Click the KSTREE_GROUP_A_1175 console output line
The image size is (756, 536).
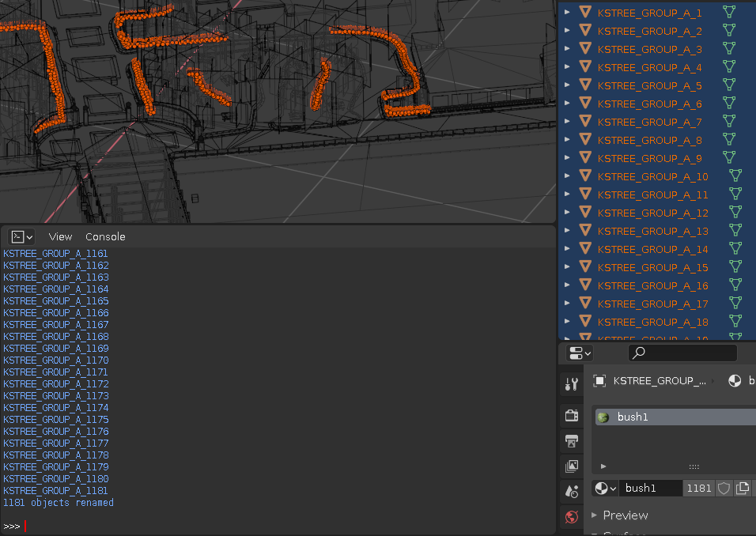point(56,419)
